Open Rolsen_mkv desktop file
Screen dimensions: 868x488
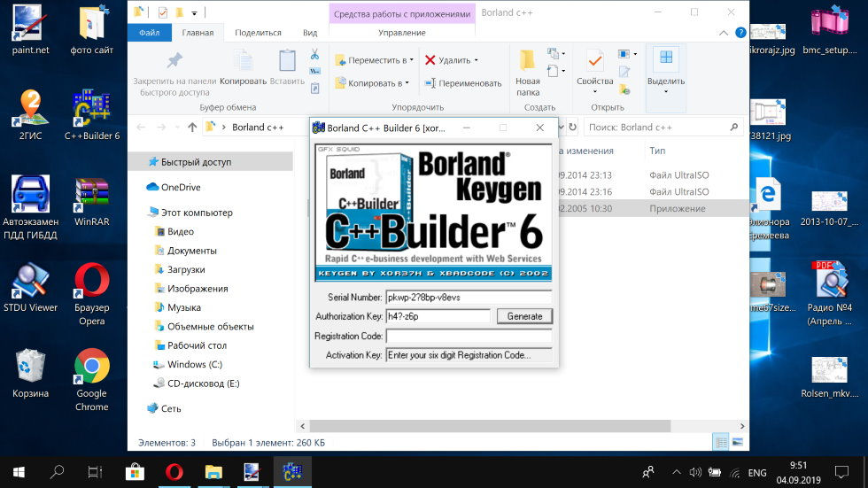pyautogui.click(x=829, y=376)
